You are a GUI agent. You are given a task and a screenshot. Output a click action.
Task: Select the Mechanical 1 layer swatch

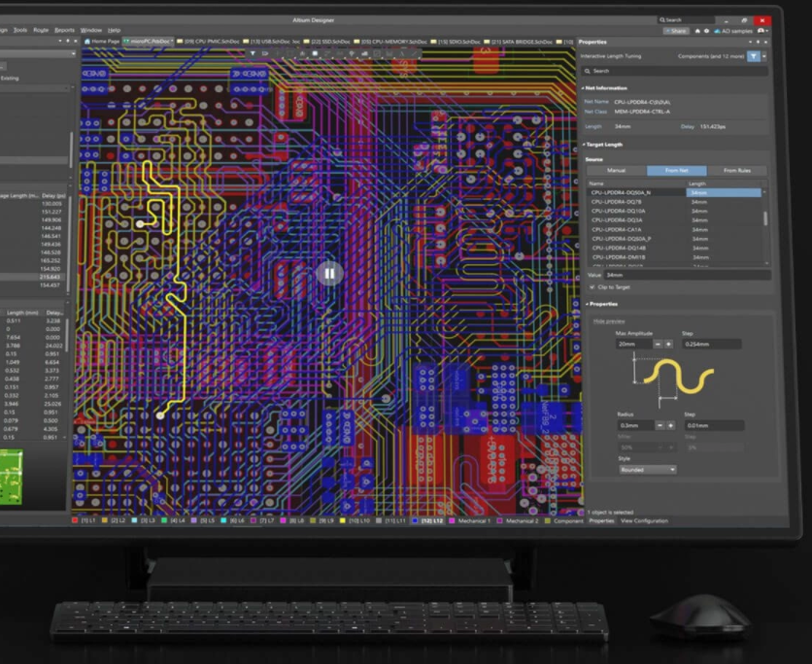tap(452, 520)
